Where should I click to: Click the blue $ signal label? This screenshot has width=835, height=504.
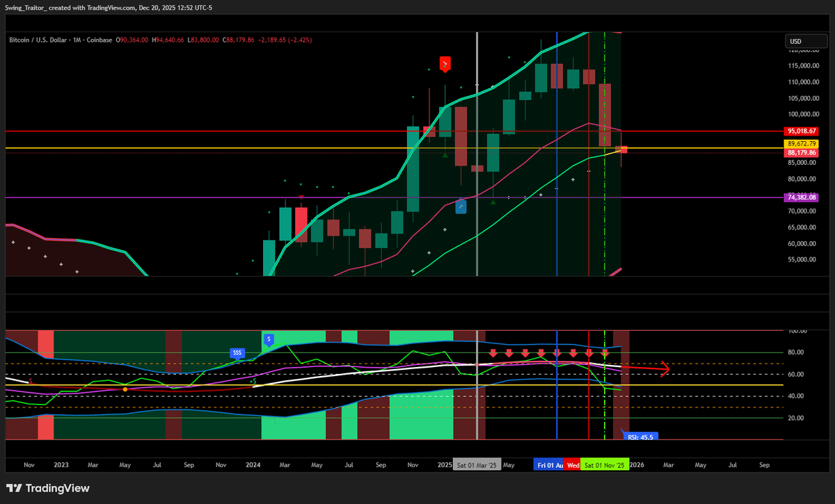coord(269,340)
